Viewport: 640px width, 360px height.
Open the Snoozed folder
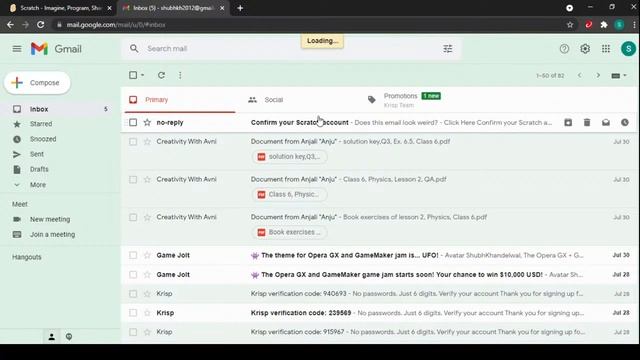tap(43, 139)
